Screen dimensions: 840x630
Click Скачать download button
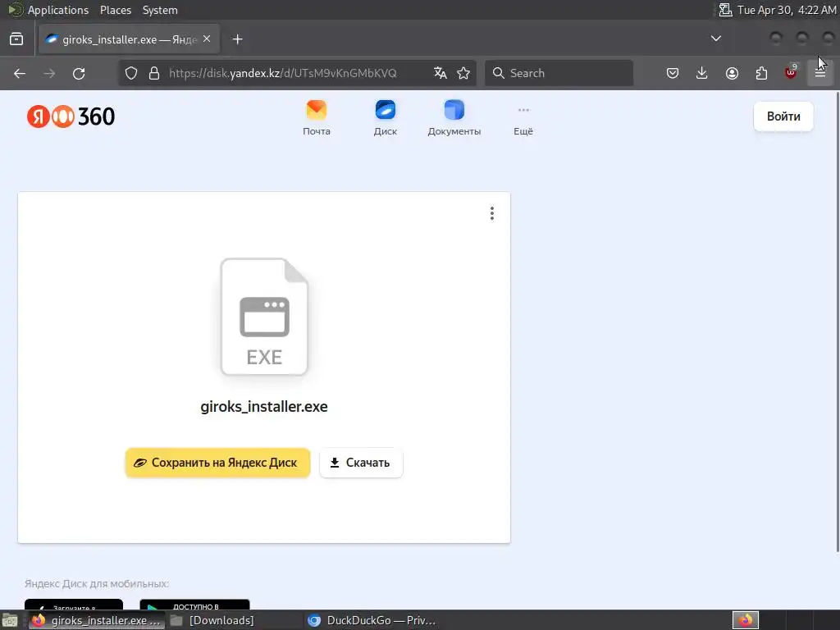click(x=361, y=463)
